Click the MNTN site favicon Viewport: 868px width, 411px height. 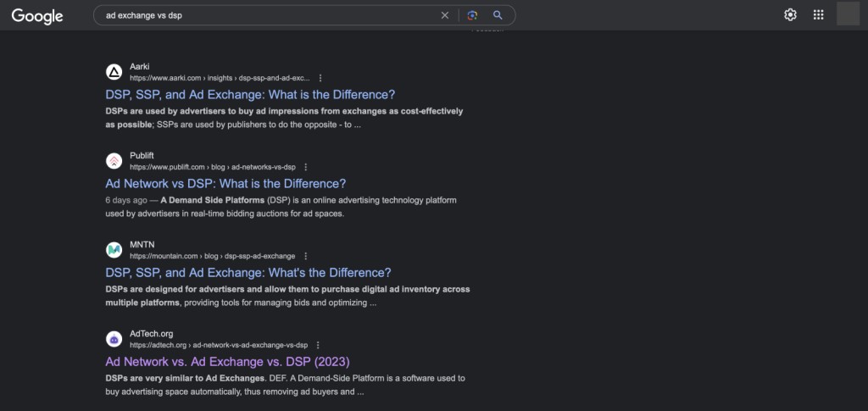click(x=114, y=250)
